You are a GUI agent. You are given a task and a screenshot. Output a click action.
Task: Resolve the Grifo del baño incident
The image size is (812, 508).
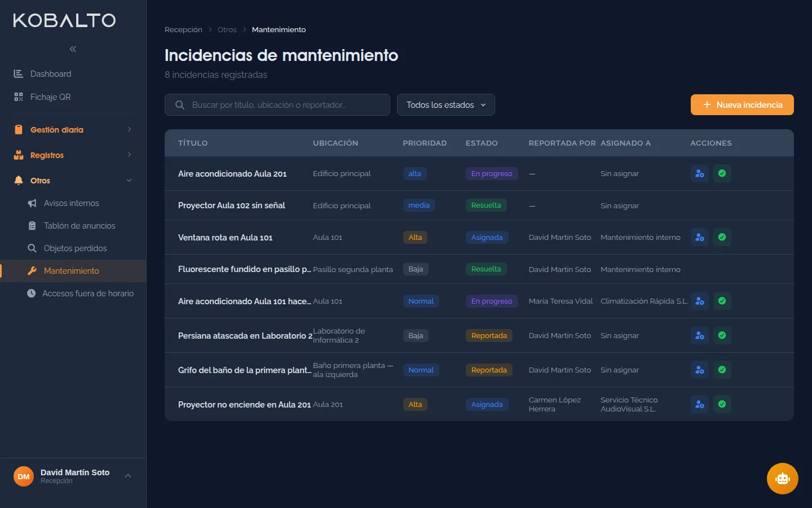click(x=722, y=370)
